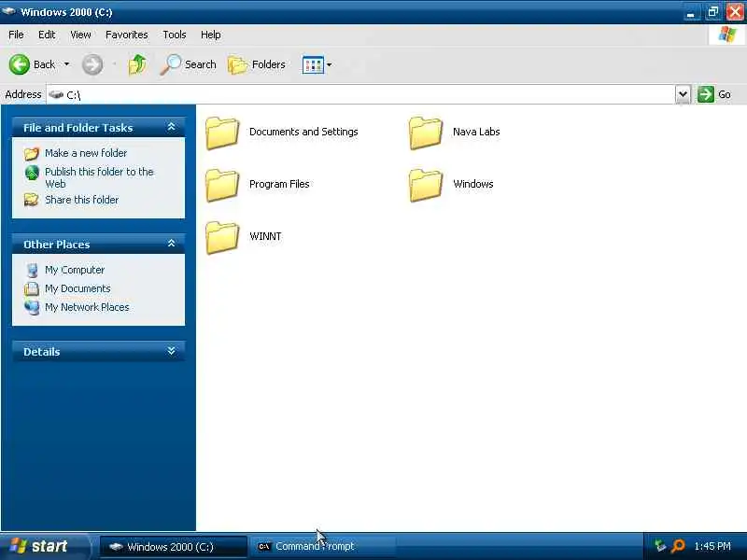Click the Start button
The height and width of the screenshot is (560, 747).
(x=45, y=546)
